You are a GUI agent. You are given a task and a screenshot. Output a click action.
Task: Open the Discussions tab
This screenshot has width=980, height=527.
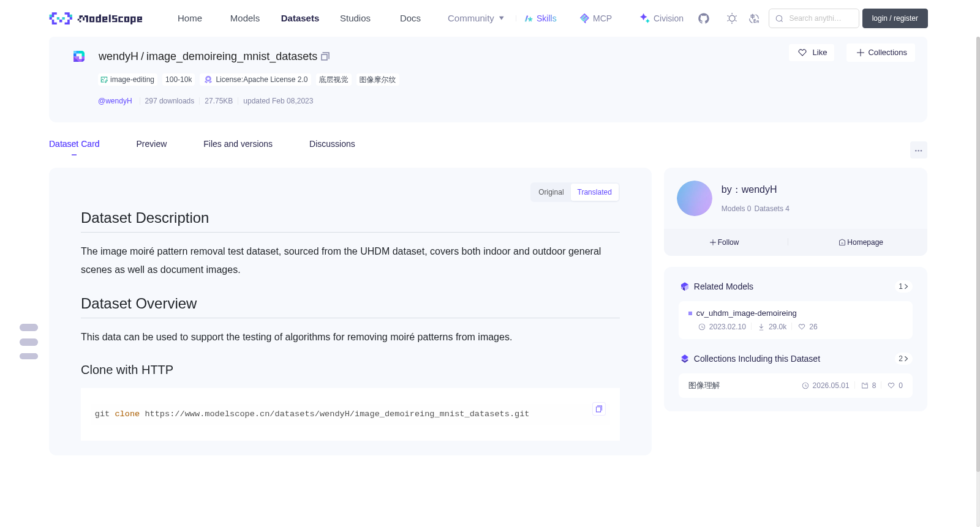(x=332, y=144)
